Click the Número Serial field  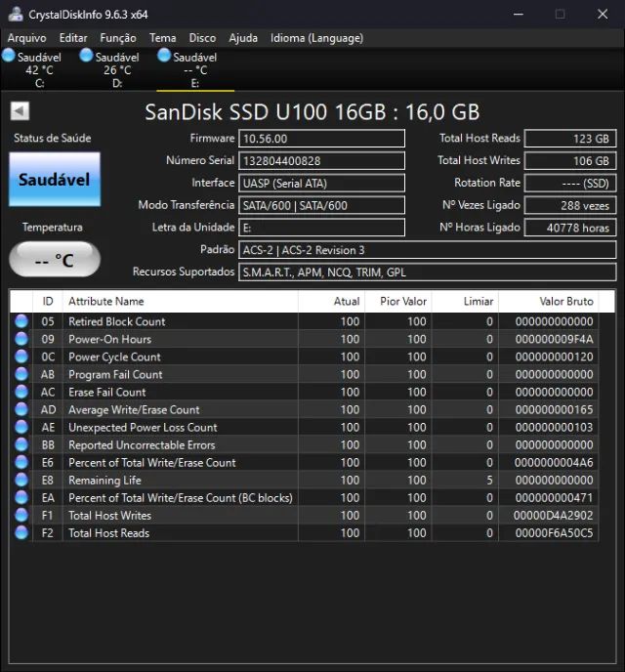(321, 161)
